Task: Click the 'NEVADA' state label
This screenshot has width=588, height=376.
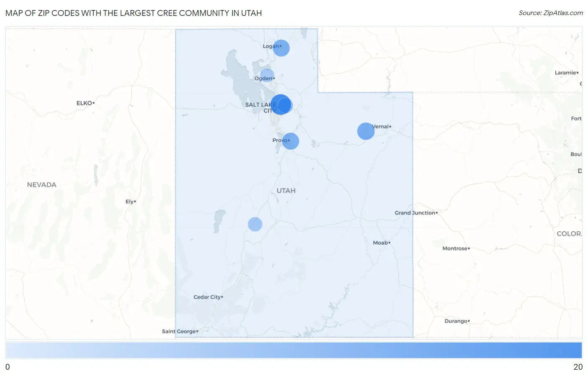Action: coord(41,185)
